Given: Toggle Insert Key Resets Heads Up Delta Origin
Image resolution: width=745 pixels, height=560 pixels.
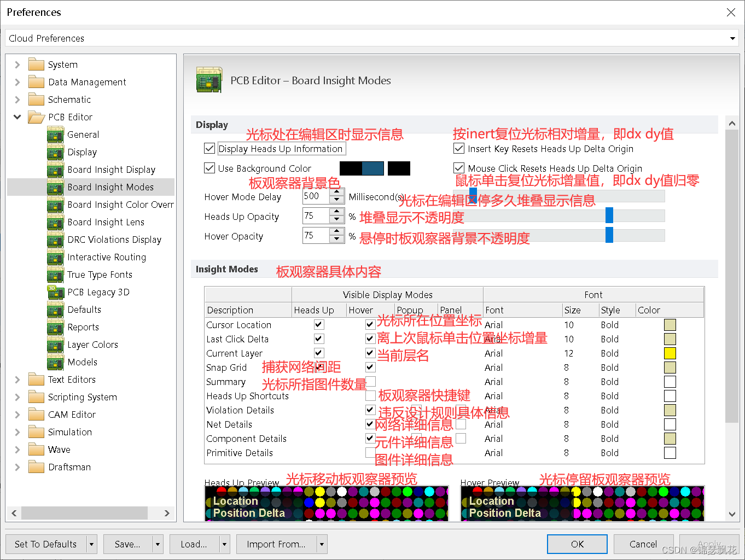Looking at the screenshot, I should click(x=459, y=148).
